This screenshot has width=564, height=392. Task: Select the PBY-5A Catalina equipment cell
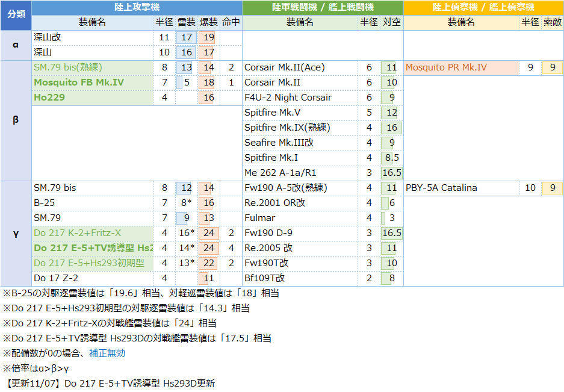441,188
